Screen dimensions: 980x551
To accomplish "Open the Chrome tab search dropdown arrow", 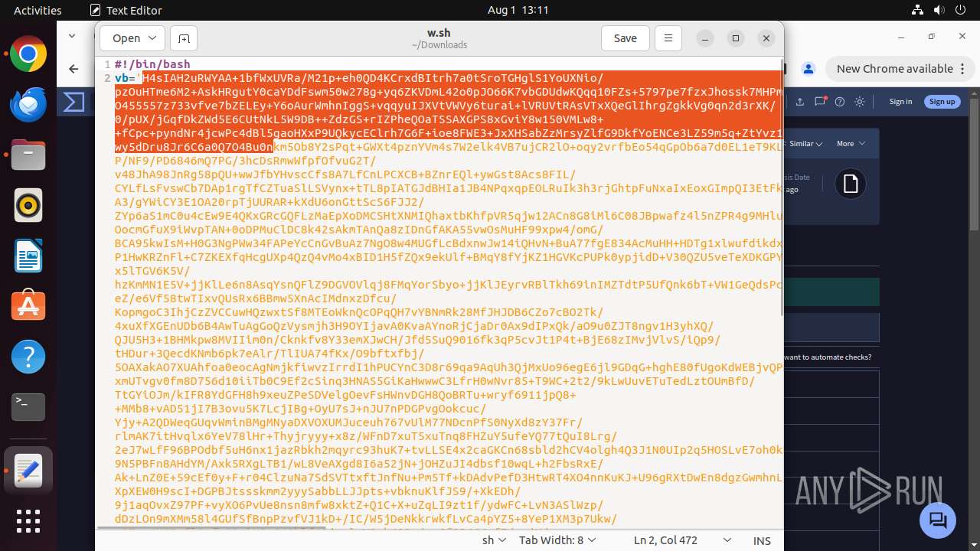I will click(72, 36).
